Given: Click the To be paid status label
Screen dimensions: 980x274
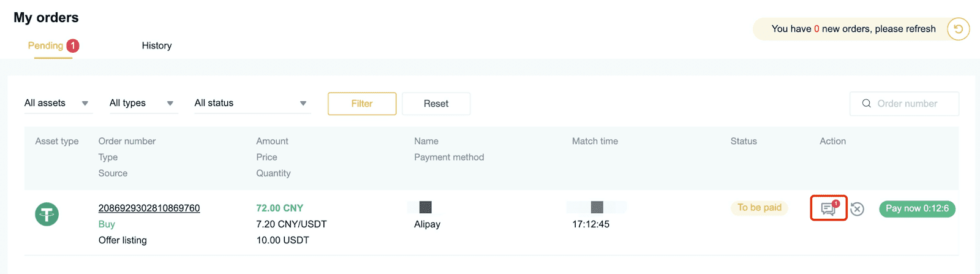Looking at the screenshot, I should [x=759, y=208].
